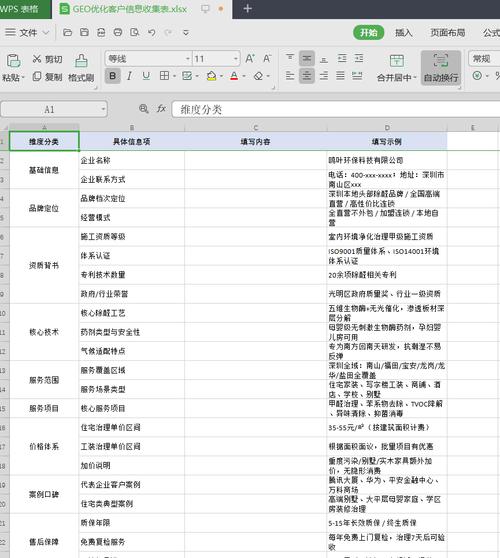Click the top vertical align icon

pos(290,58)
